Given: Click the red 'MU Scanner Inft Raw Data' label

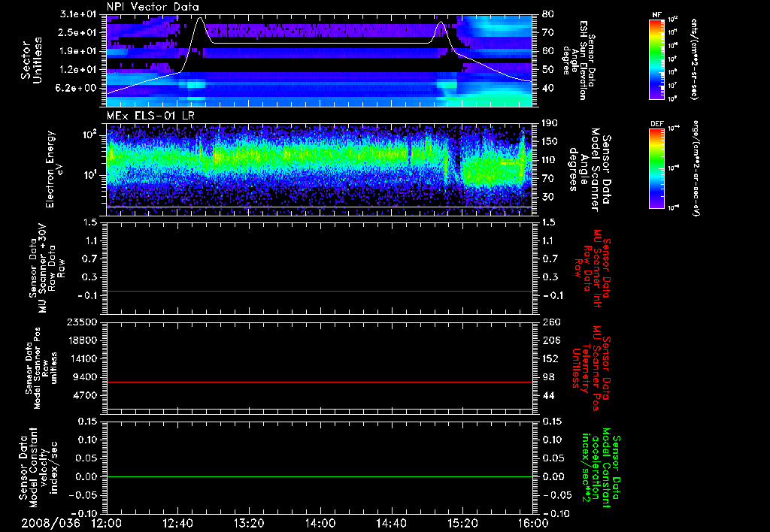Looking at the screenshot, I should [593, 268].
